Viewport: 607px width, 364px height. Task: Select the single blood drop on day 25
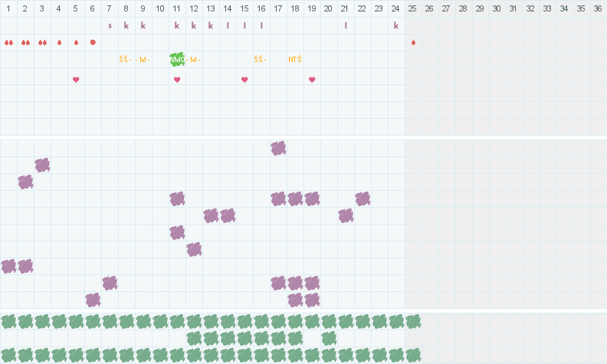pos(413,42)
